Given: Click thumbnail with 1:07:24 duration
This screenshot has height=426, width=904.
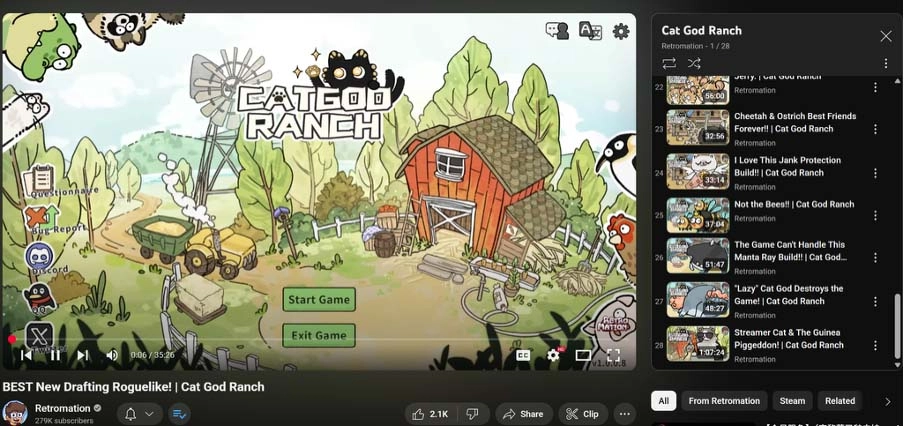Looking at the screenshot, I should 698,344.
